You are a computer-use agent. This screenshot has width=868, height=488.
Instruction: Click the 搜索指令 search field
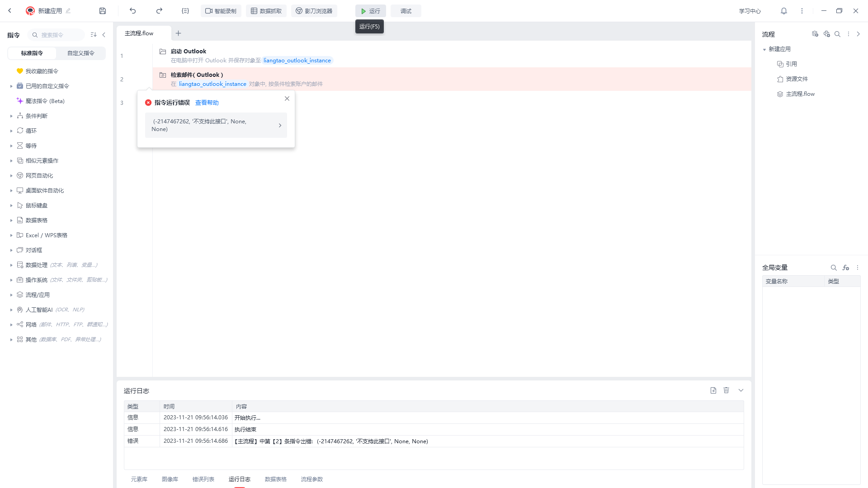pos(56,35)
